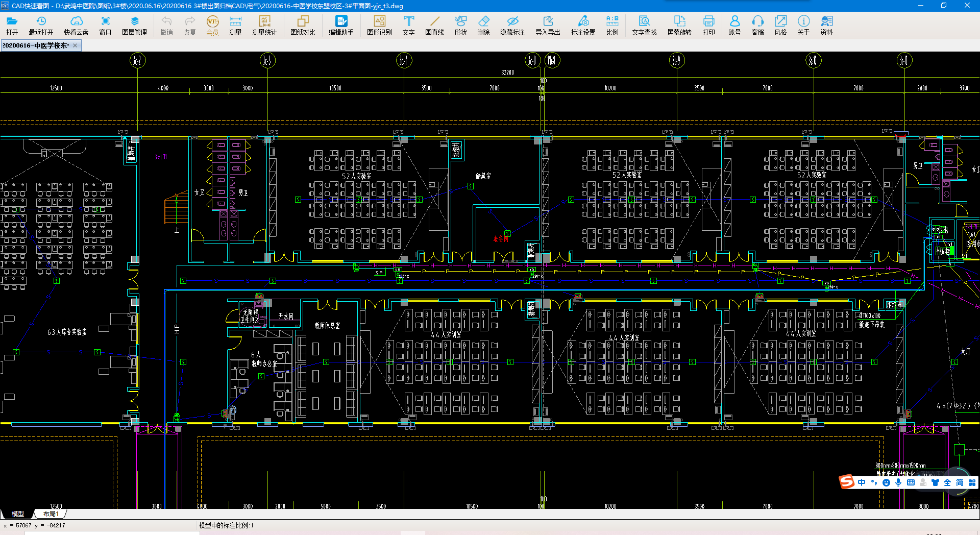Open the 关于 about dialog
Screen dimensions: 980x535
[803, 26]
